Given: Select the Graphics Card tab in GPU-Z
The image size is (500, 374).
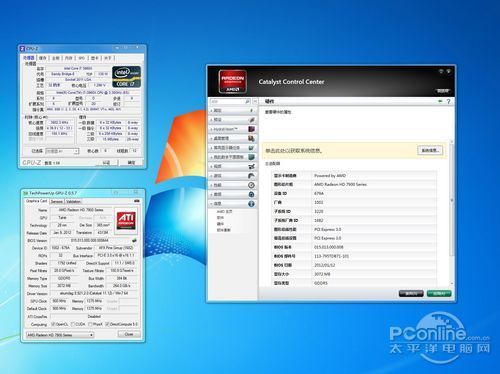Looking at the screenshot, I should click(37, 201).
